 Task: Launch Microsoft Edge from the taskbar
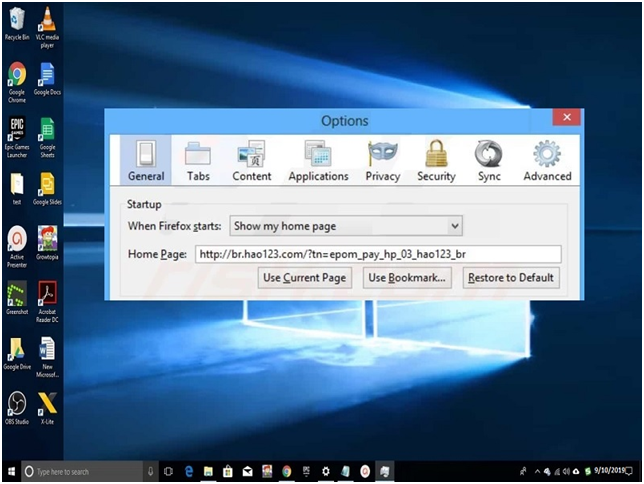(x=189, y=471)
